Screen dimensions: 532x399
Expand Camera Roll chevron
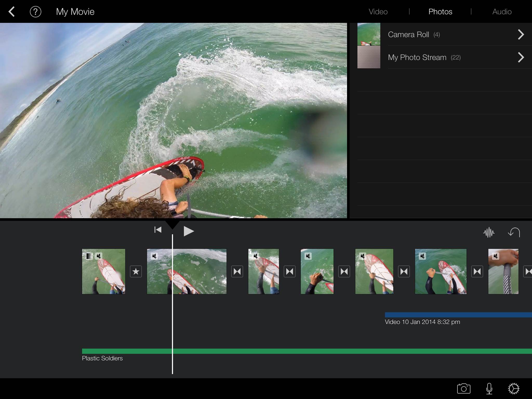coord(521,35)
